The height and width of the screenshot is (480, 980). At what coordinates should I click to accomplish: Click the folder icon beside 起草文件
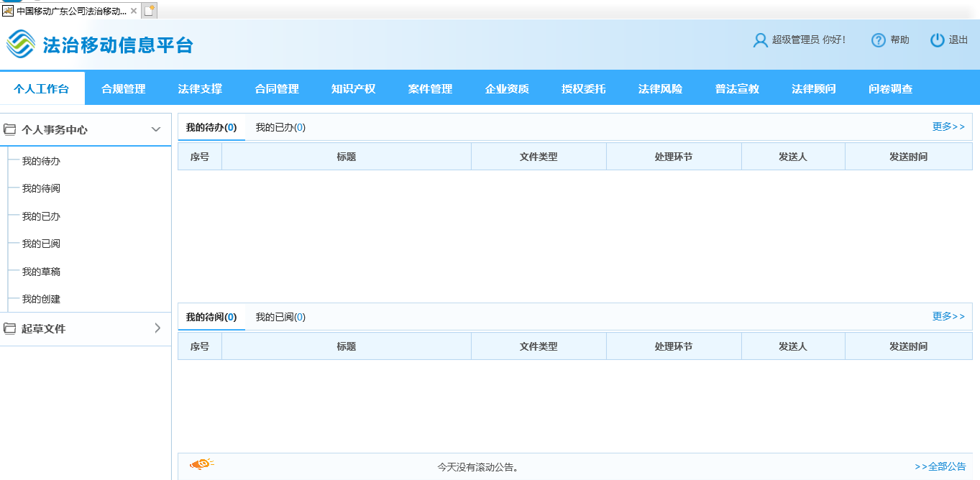10,328
